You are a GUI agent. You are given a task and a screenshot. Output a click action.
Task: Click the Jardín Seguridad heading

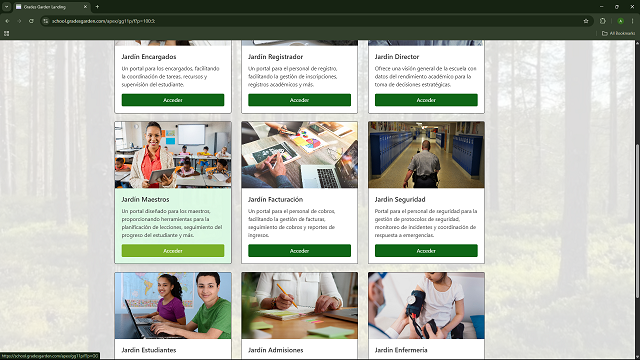(x=400, y=200)
